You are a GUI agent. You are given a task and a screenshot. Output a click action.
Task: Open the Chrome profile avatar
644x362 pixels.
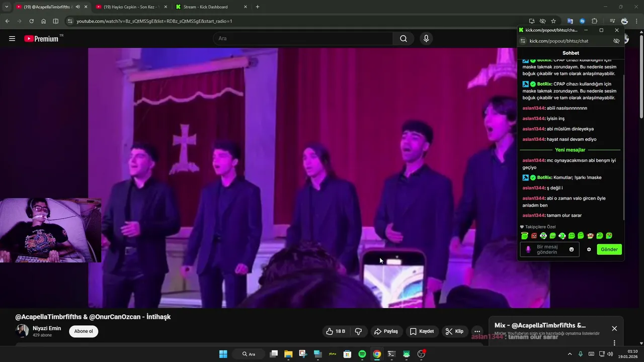click(x=624, y=21)
